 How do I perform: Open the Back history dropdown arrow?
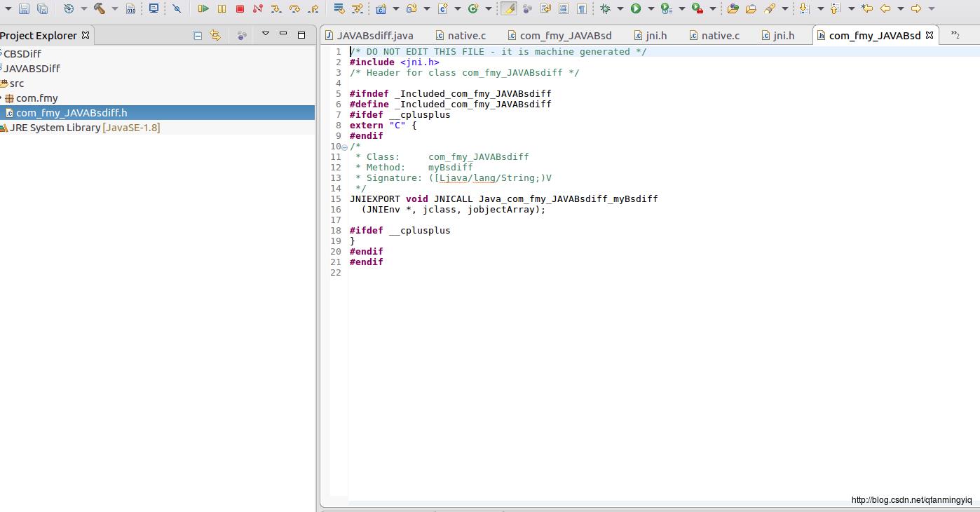(901, 8)
